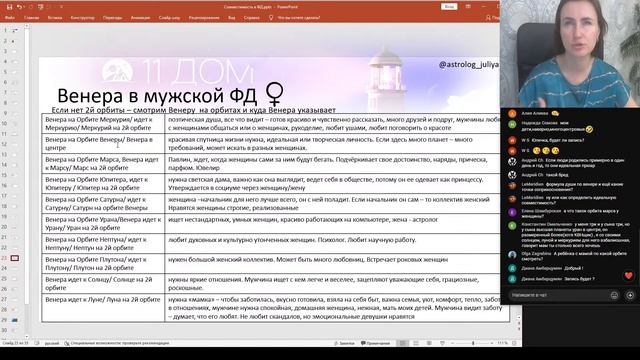This screenshot has width=640, height=360.
Task: Adjust the zoom slider in status bar
Action: point(473,343)
